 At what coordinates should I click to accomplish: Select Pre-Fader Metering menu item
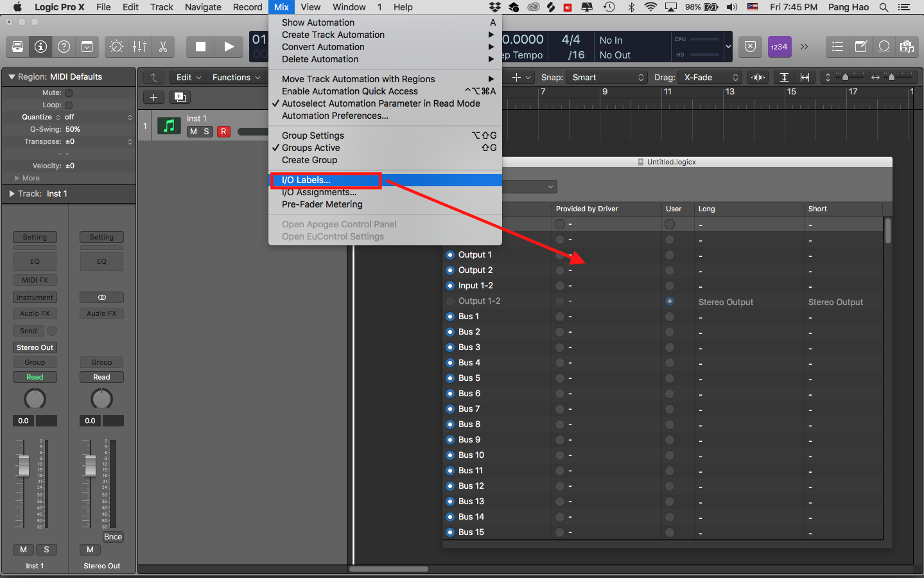pos(385,204)
